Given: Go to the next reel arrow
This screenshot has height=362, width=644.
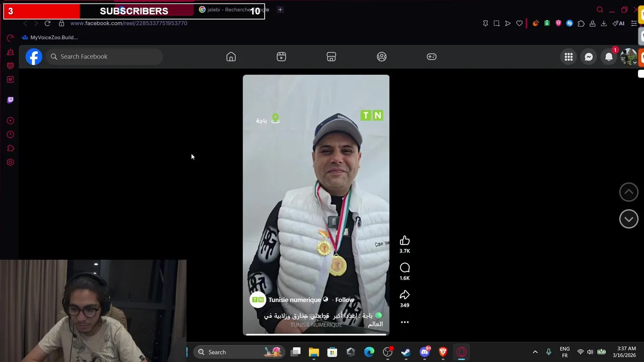Looking at the screenshot, I should click(628, 219).
